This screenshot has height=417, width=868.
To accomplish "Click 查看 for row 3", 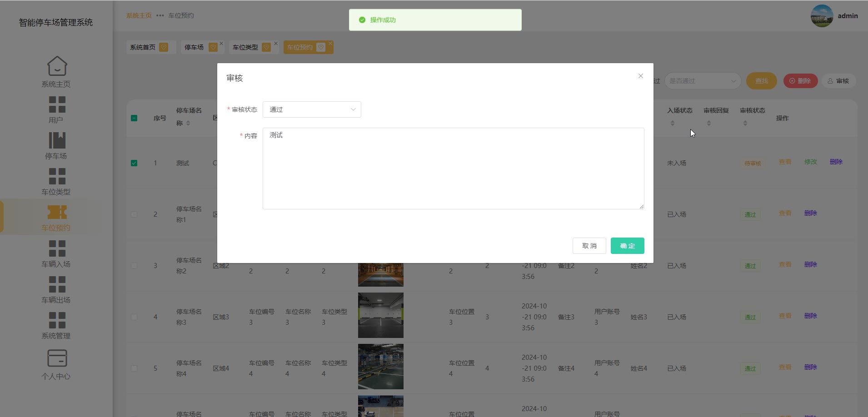I will point(785,264).
